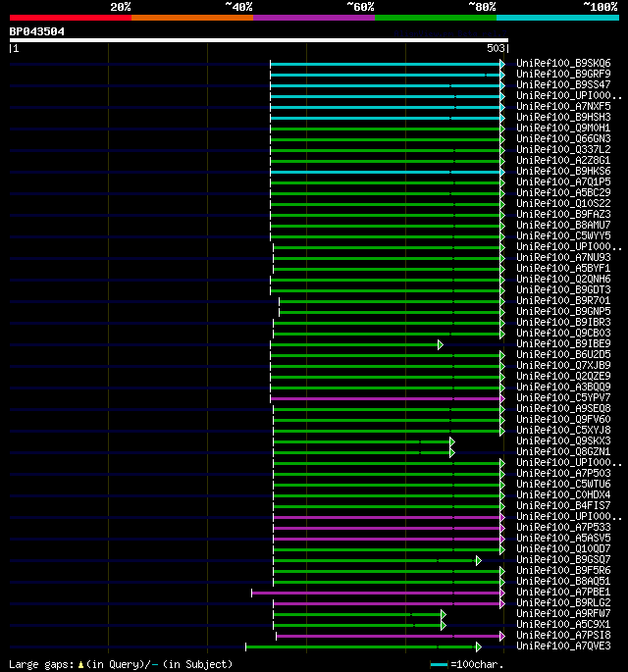Click the white query sequence bar
The width and height of the screenshot is (628, 672).
(x=258, y=40)
